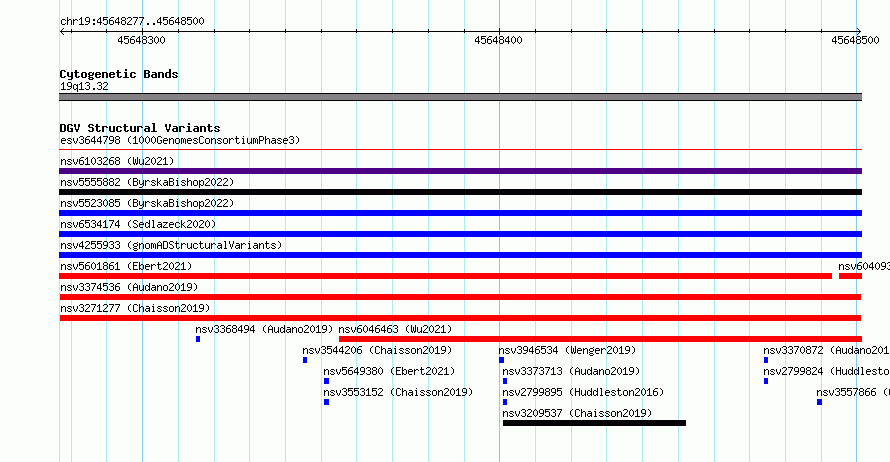Open variant nsv3368494 (Audano2019) label

click(264, 329)
